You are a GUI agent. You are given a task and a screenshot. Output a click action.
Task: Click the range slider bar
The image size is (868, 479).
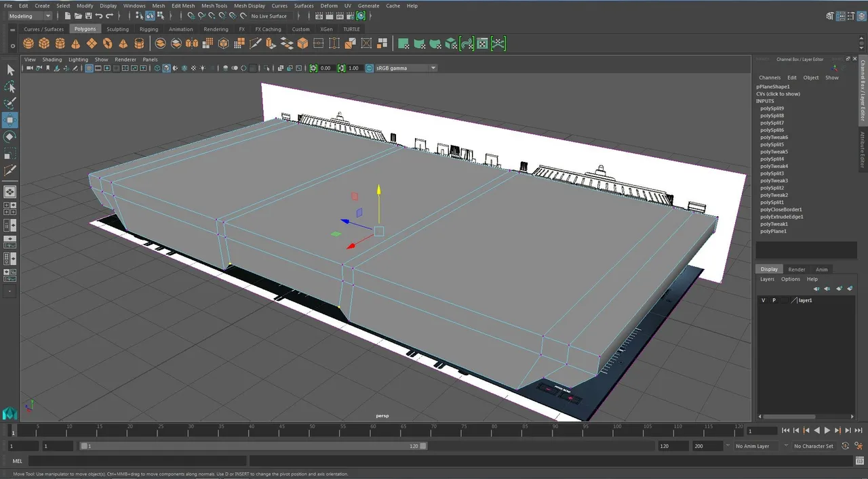[x=254, y=446]
